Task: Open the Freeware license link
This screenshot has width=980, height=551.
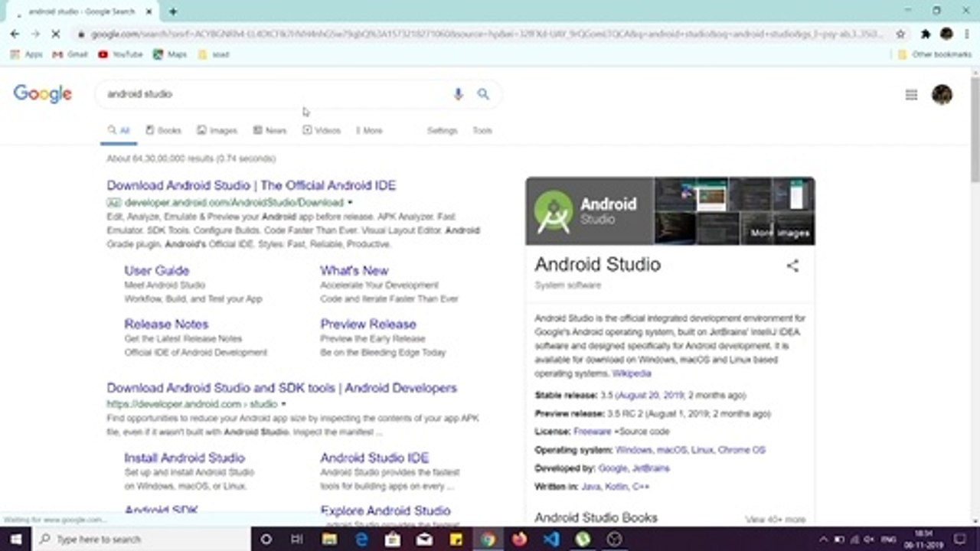Action: [593, 432]
